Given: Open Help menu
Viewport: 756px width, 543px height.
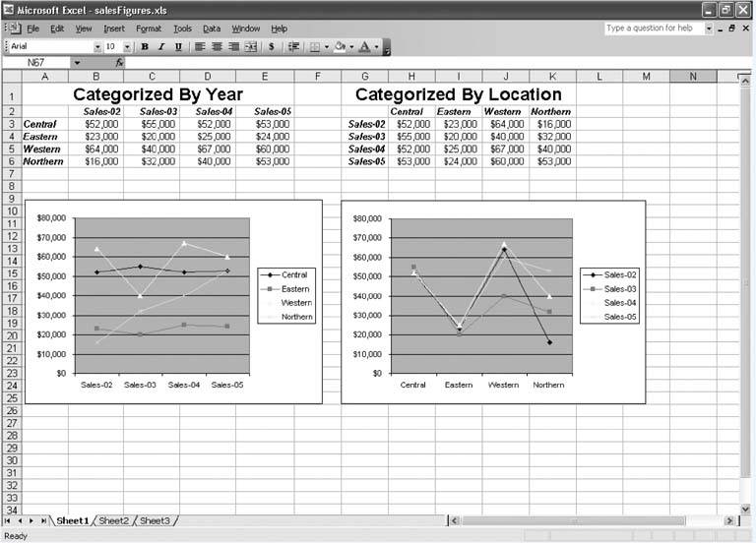Looking at the screenshot, I should pyautogui.click(x=280, y=29).
